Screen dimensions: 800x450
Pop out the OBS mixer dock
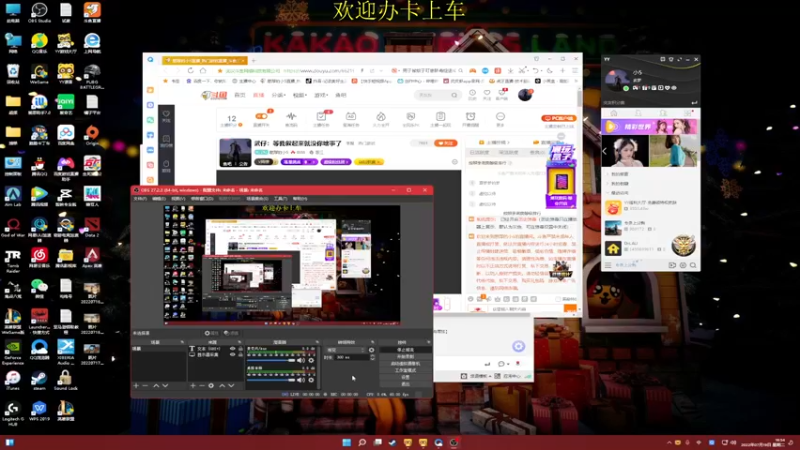[317, 342]
